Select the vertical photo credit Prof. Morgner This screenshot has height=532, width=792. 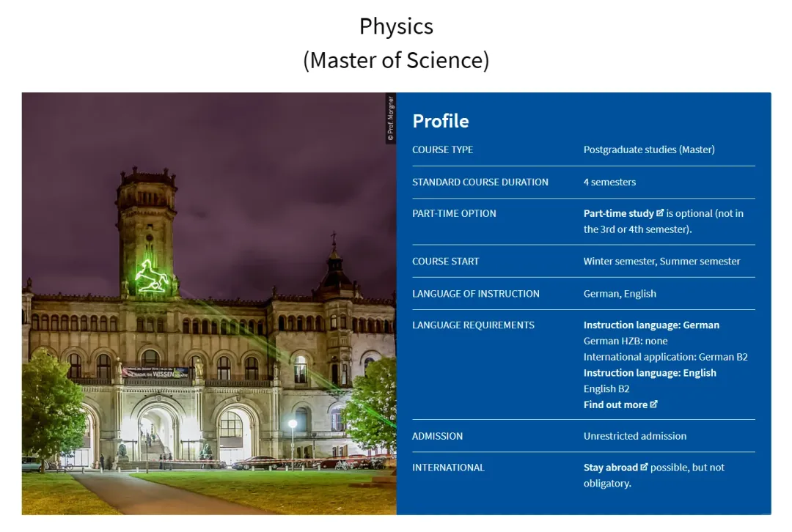click(391, 118)
